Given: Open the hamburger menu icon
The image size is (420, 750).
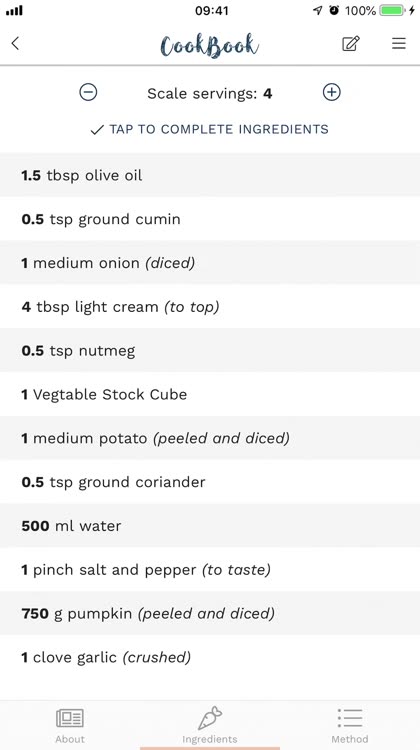Looking at the screenshot, I should (x=399, y=44).
